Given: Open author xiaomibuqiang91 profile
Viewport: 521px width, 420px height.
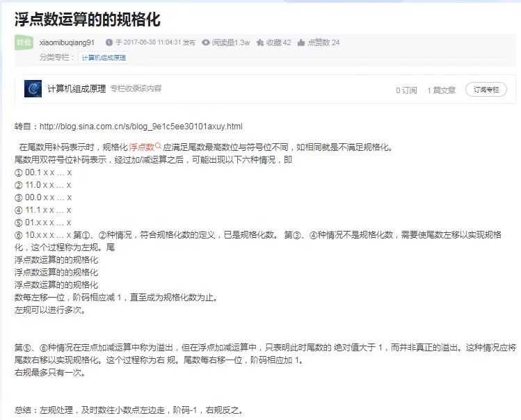Looking at the screenshot, I should click(67, 42).
